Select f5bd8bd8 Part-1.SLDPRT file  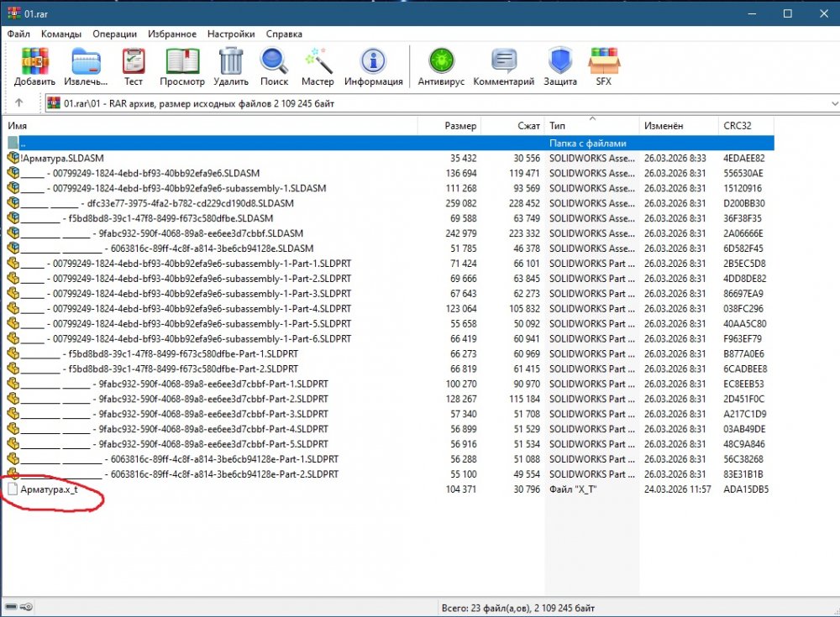coord(160,353)
